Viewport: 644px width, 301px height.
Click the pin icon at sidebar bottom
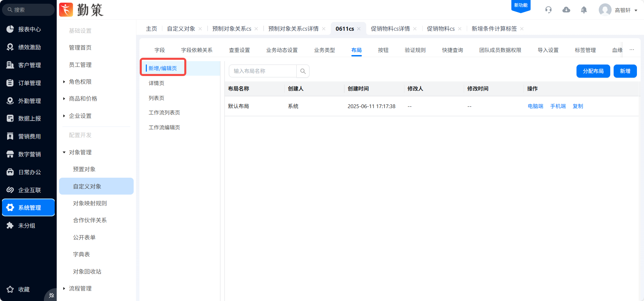click(51, 295)
